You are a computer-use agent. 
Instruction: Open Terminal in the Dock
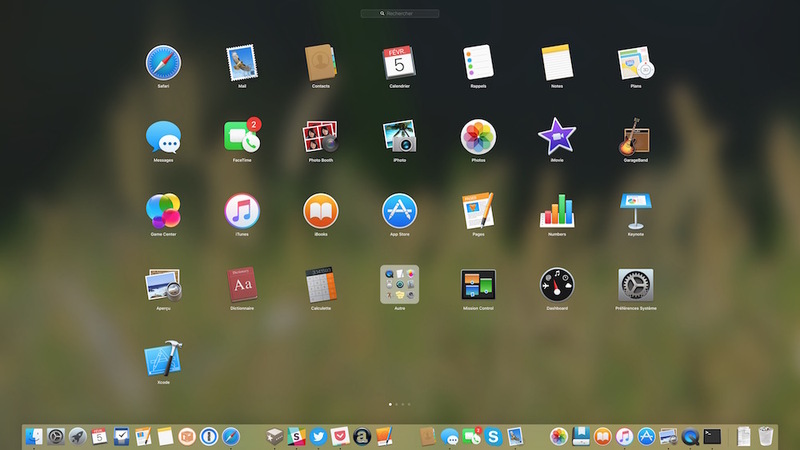click(x=712, y=437)
